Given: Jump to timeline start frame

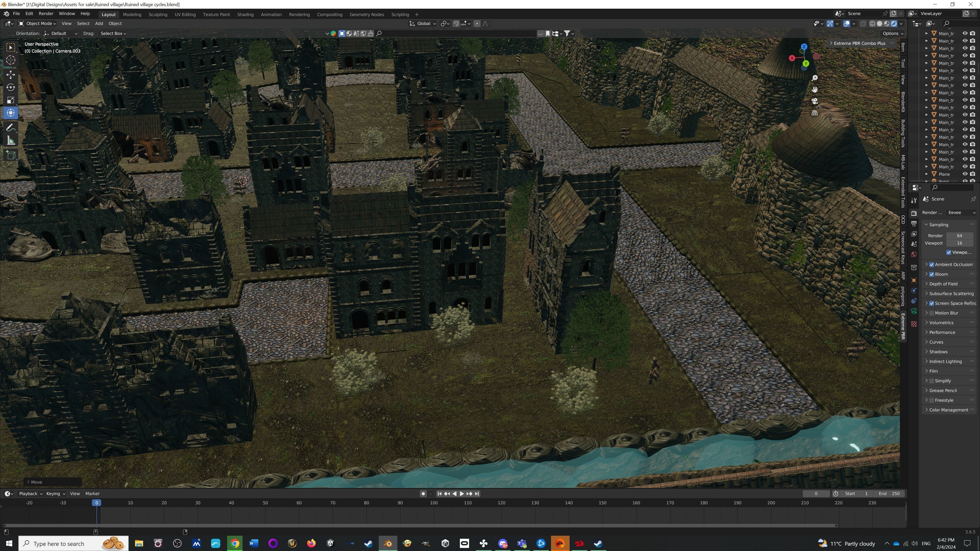Looking at the screenshot, I should click(x=439, y=494).
